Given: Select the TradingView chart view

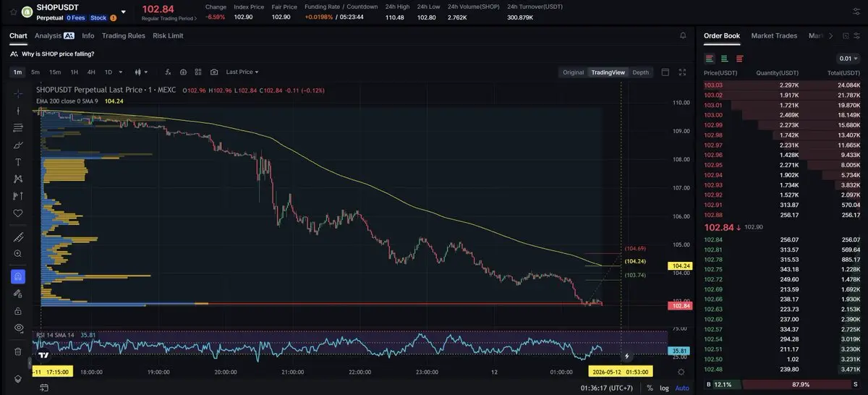Looking at the screenshot, I should [608, 72].
